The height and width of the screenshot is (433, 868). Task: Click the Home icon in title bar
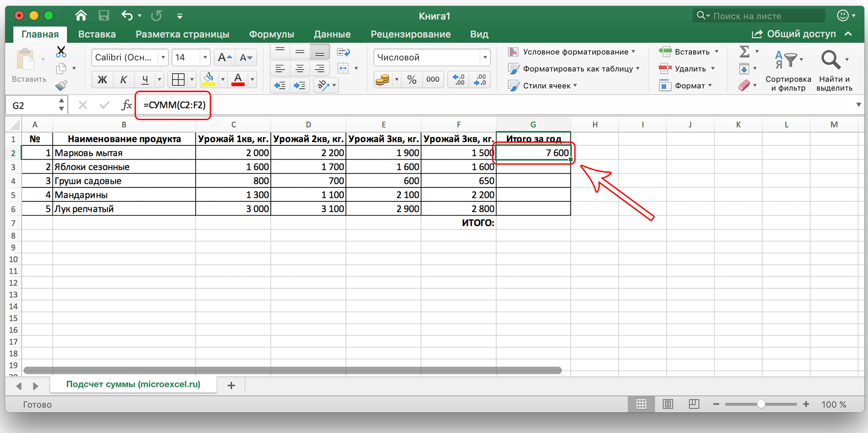[x=81, y=16]
